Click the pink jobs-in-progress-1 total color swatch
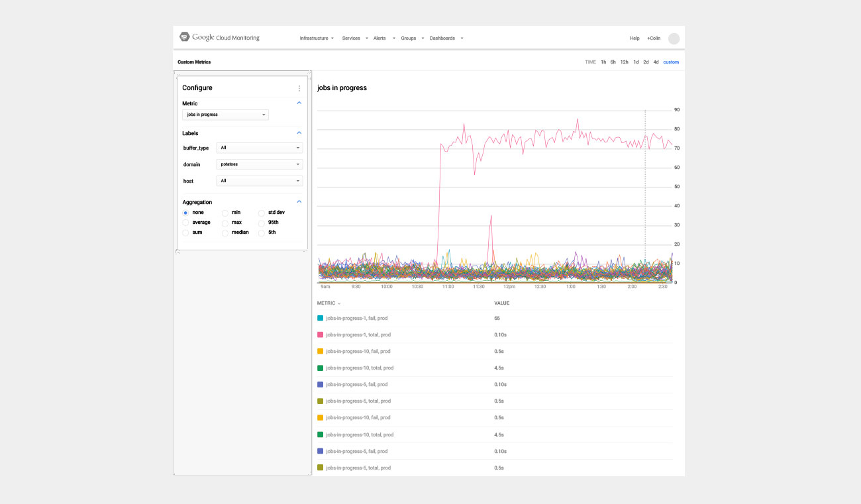 (x=321, y=335)
